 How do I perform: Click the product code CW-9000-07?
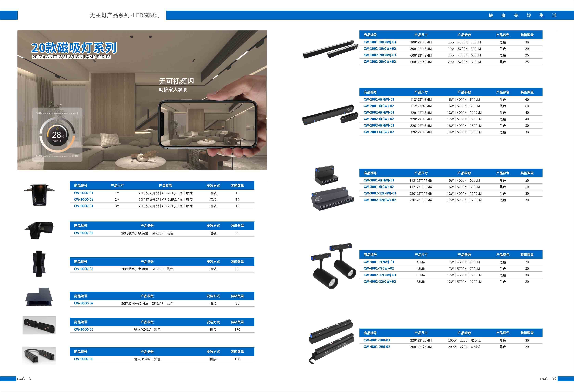83,193
